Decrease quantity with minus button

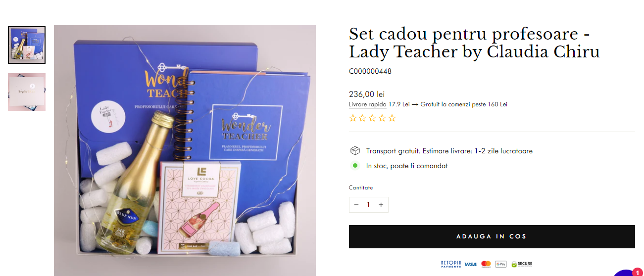(x=356, y=205)
